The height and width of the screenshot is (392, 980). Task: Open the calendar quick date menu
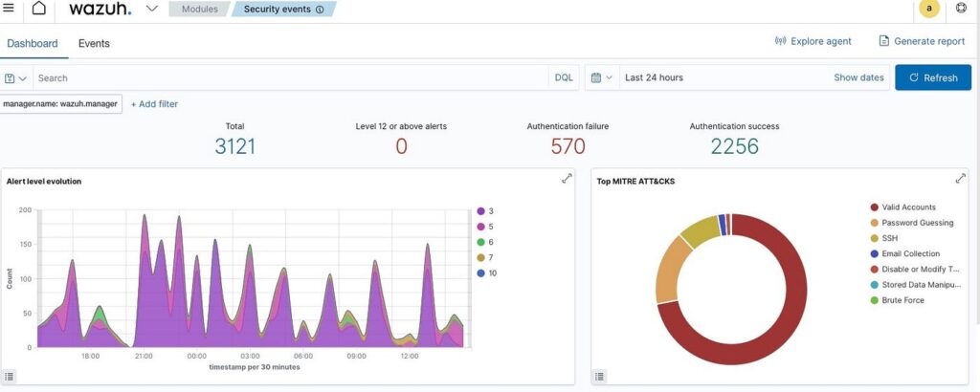click(x=601, y=77)
